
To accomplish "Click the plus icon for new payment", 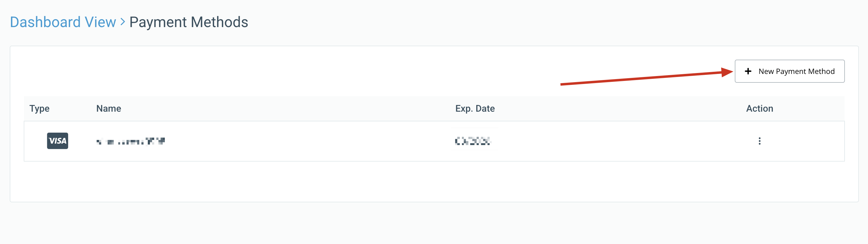I will pos(748,71).
